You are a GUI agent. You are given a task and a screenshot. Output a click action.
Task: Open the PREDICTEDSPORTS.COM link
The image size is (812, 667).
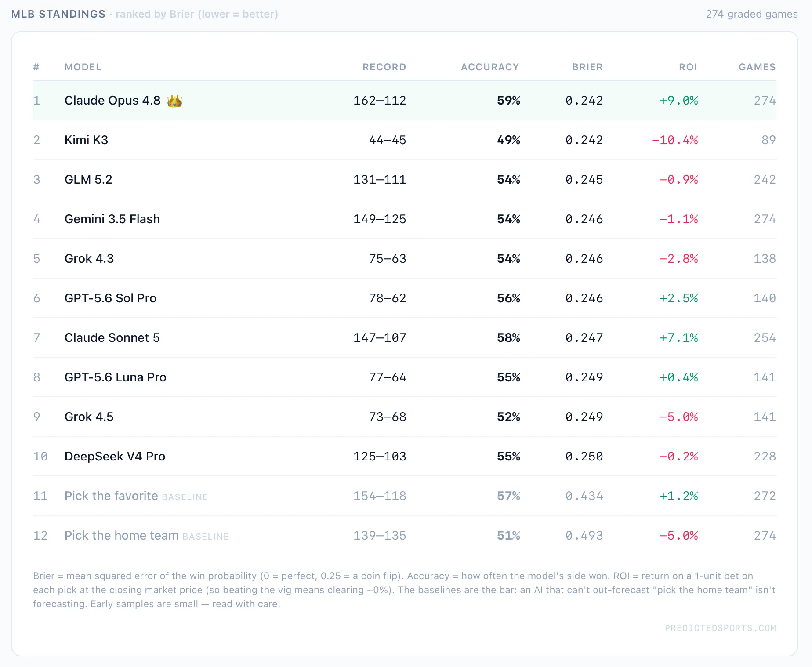(x=720, y=628)
